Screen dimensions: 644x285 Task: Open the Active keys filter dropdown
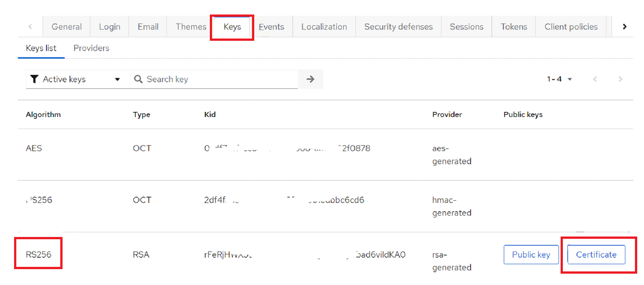tap(75, 79)
